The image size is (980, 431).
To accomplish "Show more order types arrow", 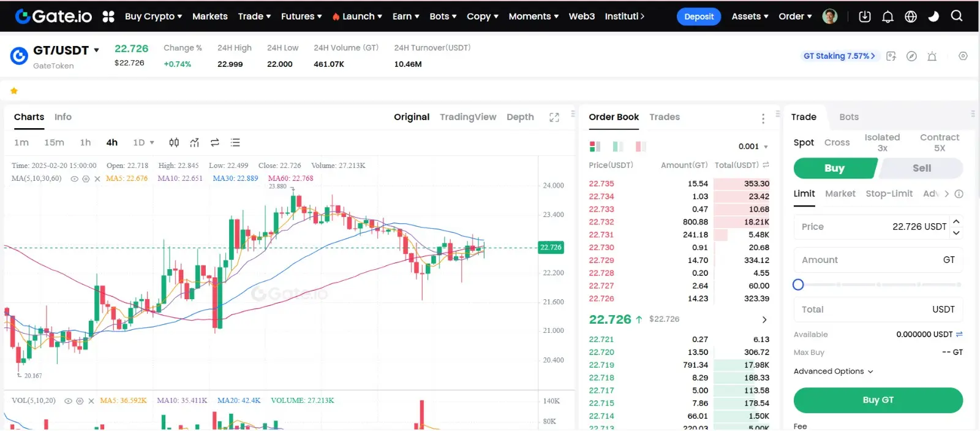I will [x=946, y=194].
